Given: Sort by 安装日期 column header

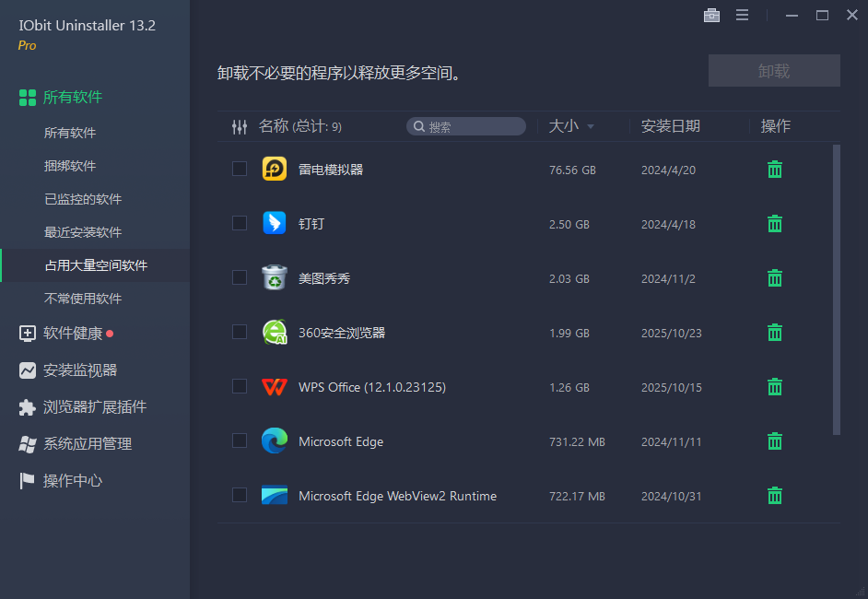Looking at the screenshot, I should coord(671,126).
